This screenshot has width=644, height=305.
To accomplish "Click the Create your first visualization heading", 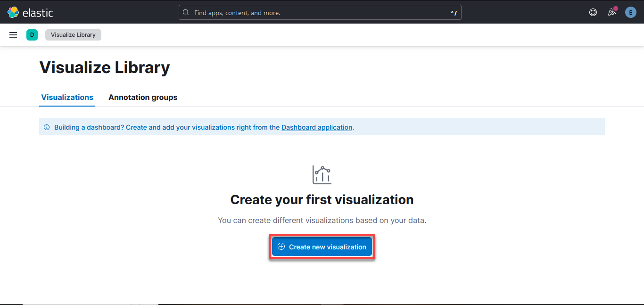I will [x=322, y=200].
